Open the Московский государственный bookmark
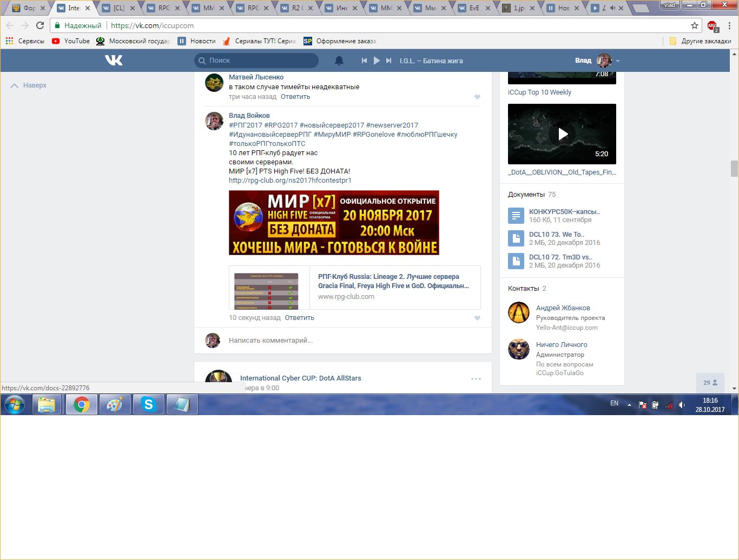739x560 pixels. [133, 41]
